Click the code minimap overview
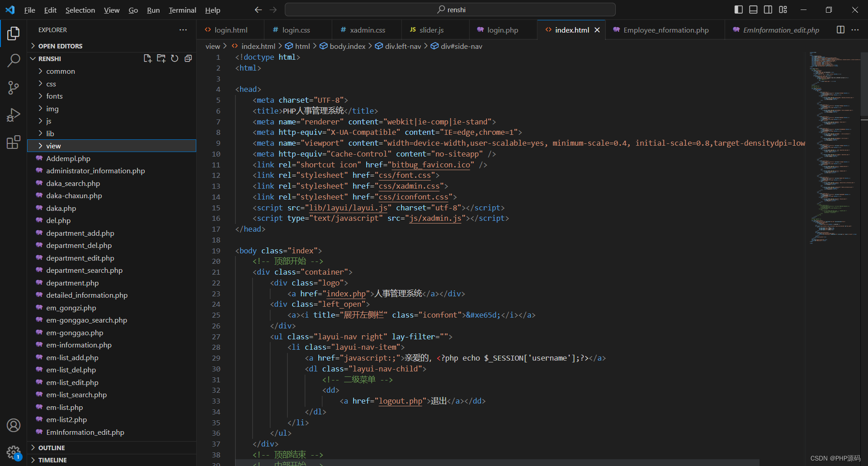868x466 pixels. 834,147
